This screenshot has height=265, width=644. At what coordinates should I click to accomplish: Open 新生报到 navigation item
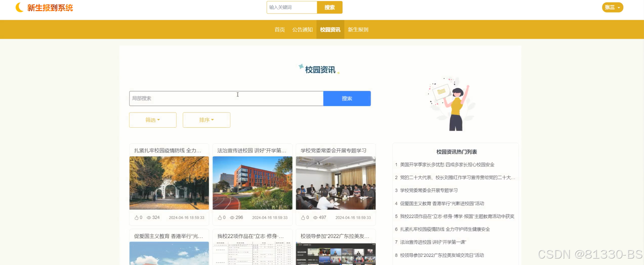(358, 30)
